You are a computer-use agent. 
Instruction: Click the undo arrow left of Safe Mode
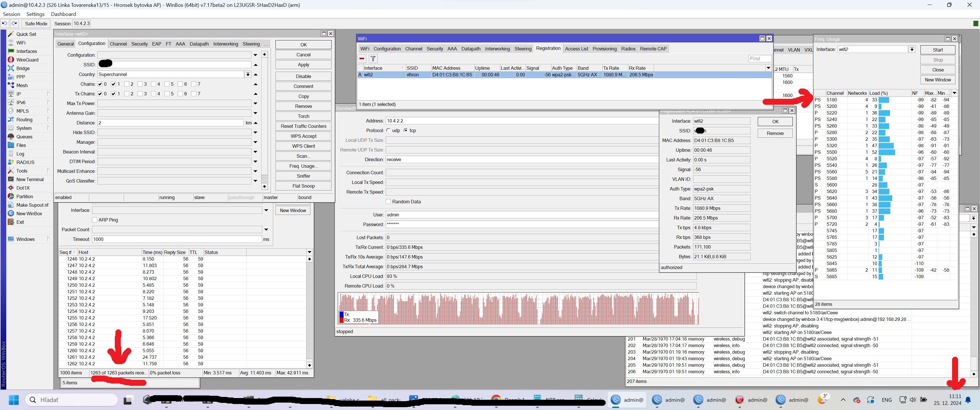(4, 23)
